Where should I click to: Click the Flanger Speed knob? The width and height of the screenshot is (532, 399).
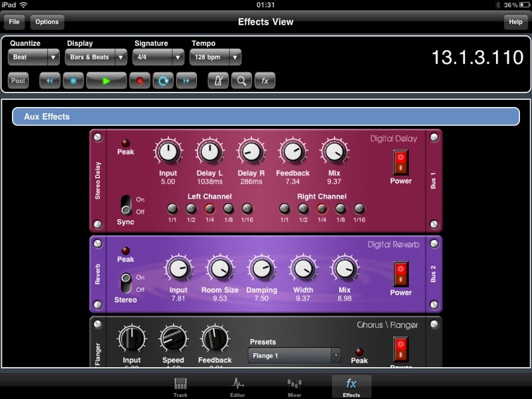pyautogui.click(x=174, y=339)
